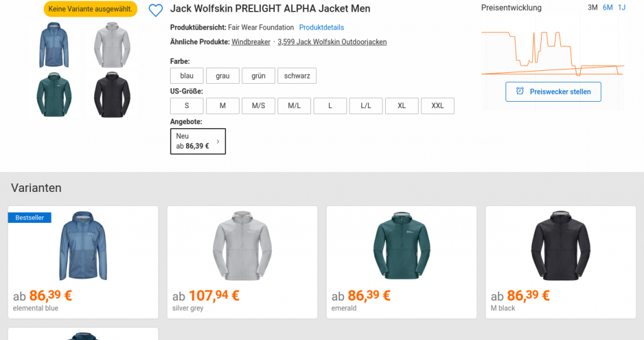Open 3,599 Jack Wolfskin Outdoorjacken link
Viewport: 644px width, 340px height.
(x=332, y=42)
